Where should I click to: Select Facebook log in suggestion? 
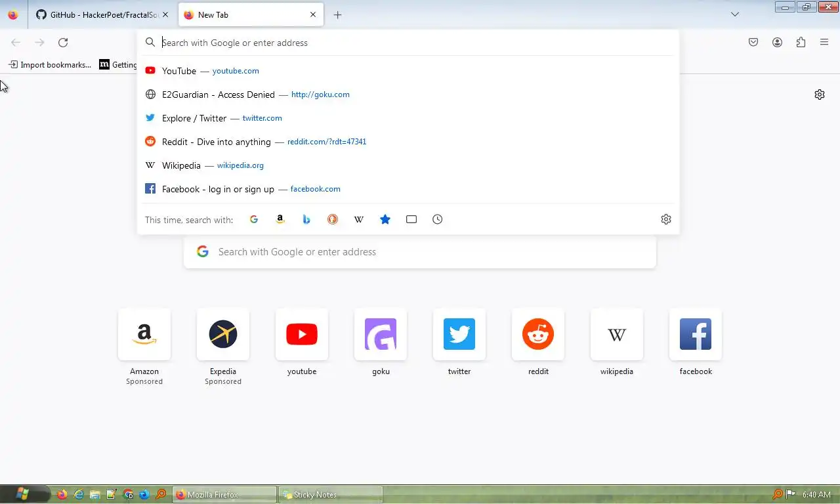(408, 189)
